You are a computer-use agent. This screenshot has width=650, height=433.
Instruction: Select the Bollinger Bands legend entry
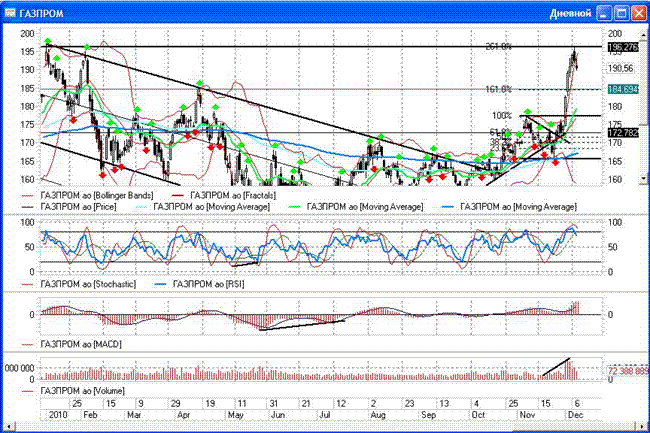(x=97, y=195)
